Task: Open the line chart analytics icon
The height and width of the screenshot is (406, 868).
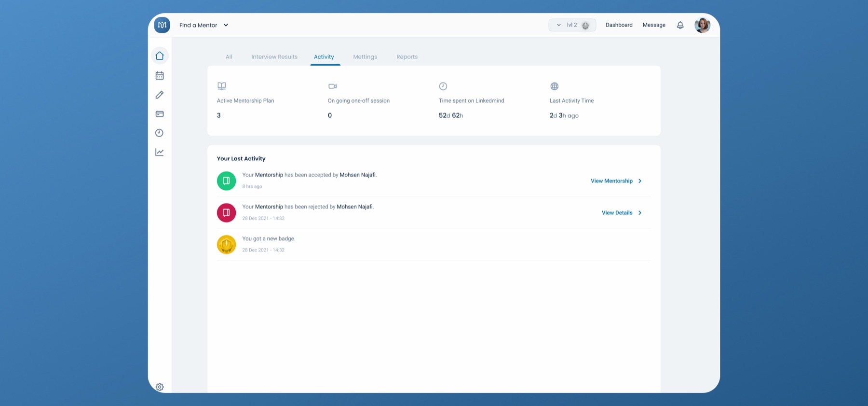Action: click(x=160, y=152)
